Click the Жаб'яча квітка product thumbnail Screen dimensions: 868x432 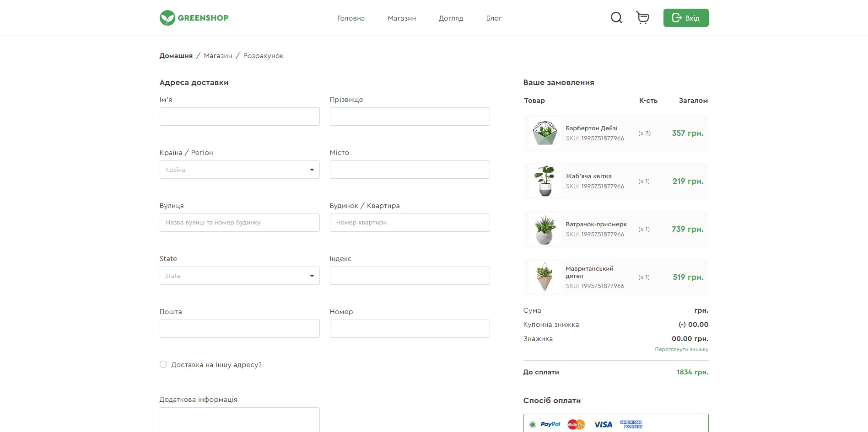click(x=545, y=181)
